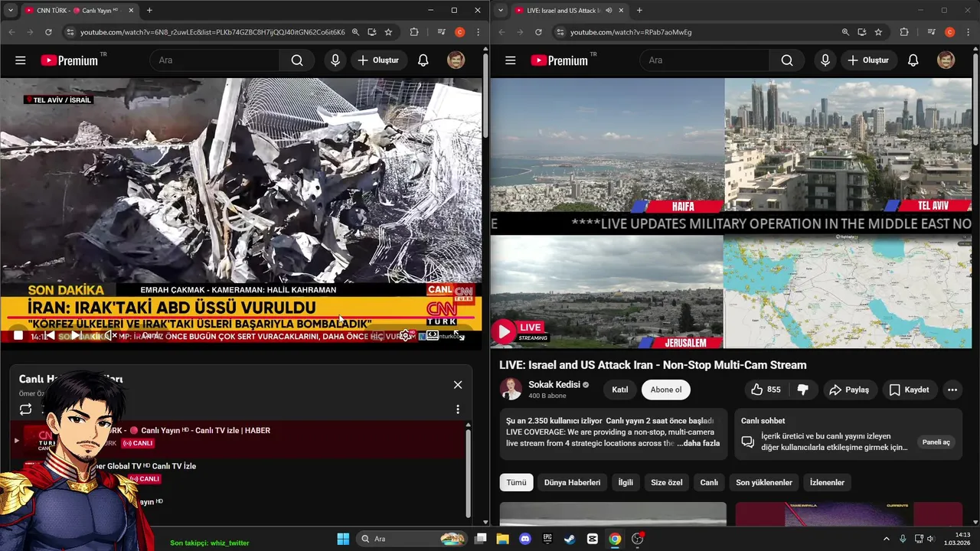Open Chrome three-dot menu in right window
This screenshot has width=980, height=551.
point(969,32)
